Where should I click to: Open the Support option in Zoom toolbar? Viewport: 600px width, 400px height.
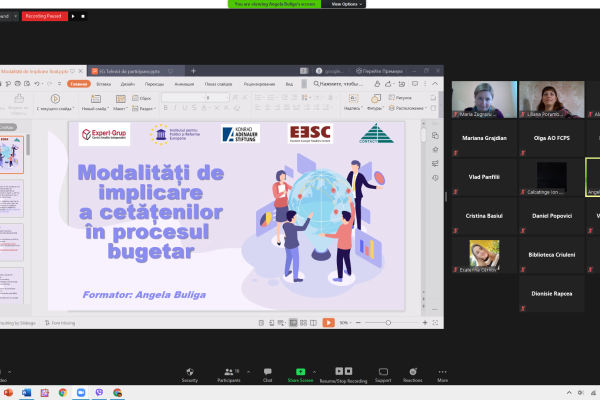[x=383, y=372]
